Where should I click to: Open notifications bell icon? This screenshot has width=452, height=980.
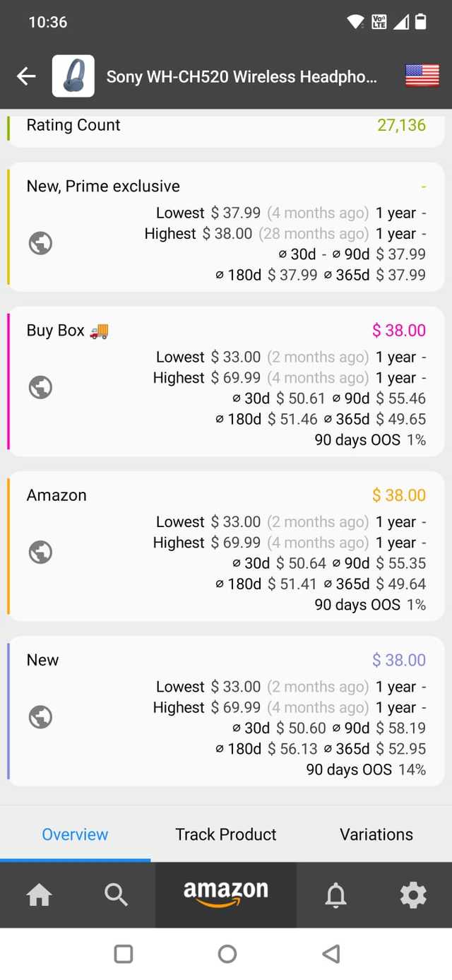pyautogui.click(x=335, y=895)
